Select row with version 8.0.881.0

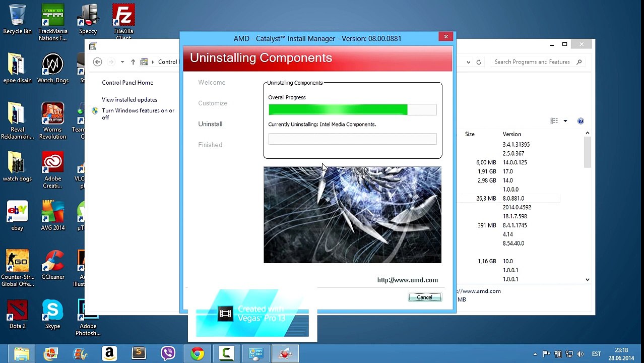click(x=509, y=199)
